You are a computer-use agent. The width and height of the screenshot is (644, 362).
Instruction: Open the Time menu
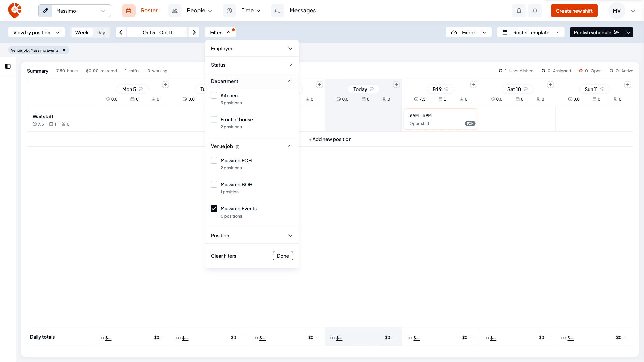coord(251,11)
